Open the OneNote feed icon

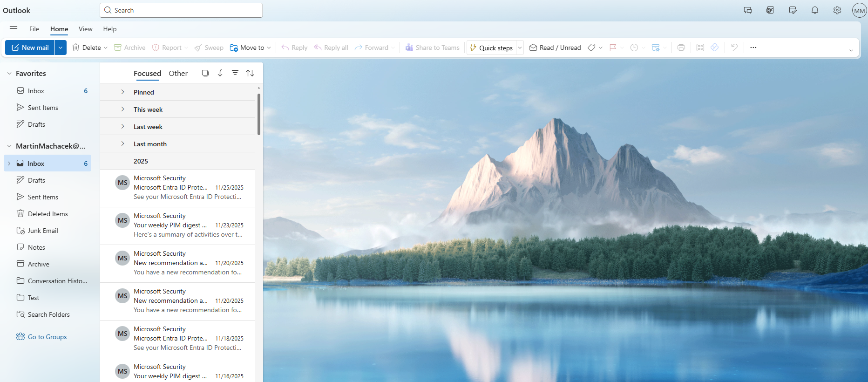click(x=770, y=10)
